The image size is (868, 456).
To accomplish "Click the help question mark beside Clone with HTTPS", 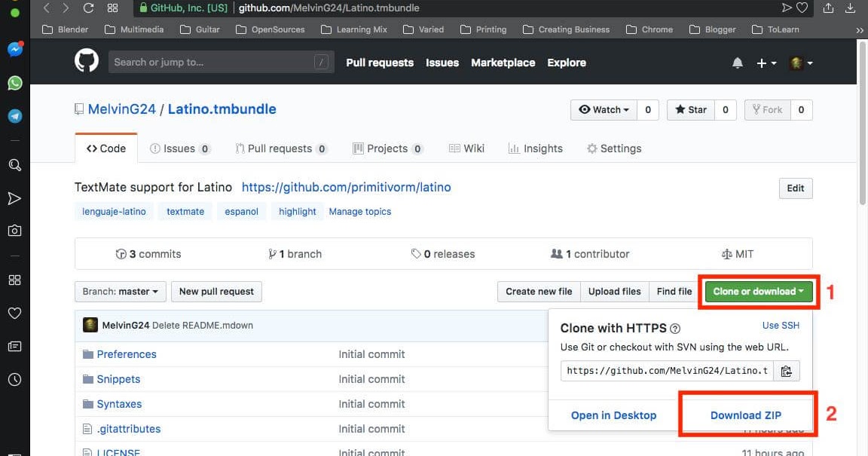I will coord(675,329).
